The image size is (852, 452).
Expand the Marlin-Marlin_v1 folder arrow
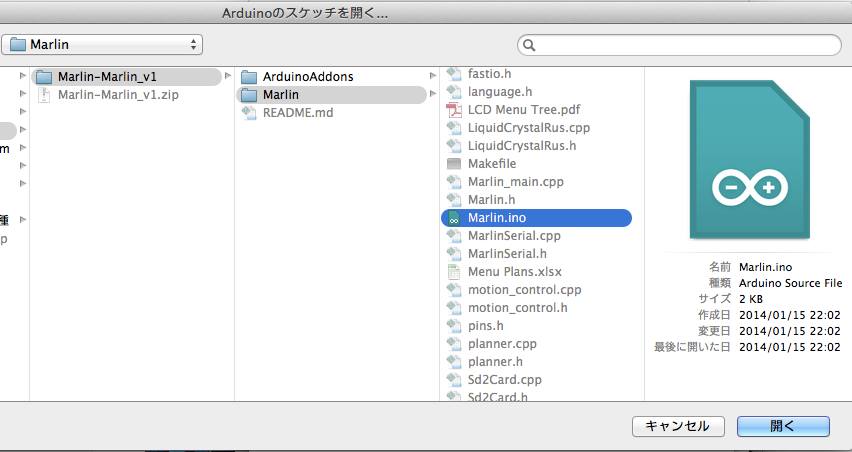[226, 77]
